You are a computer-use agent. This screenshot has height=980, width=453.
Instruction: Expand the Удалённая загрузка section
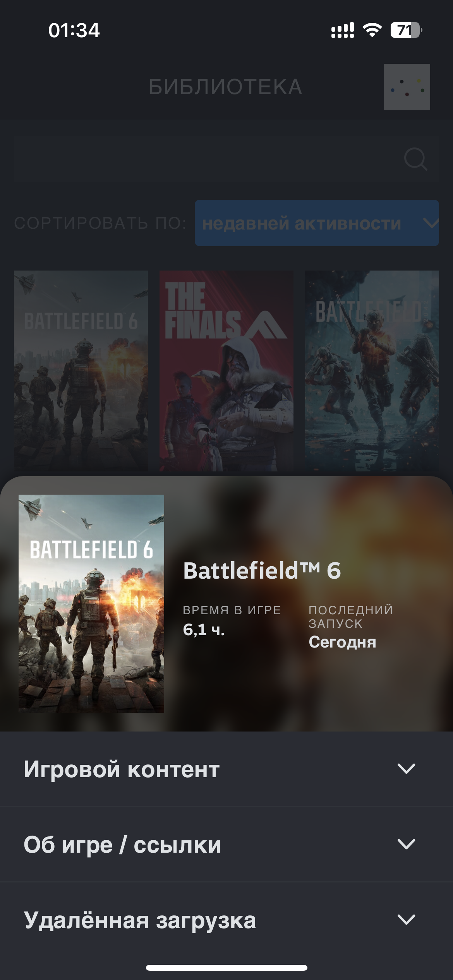(x=226, y=920)
